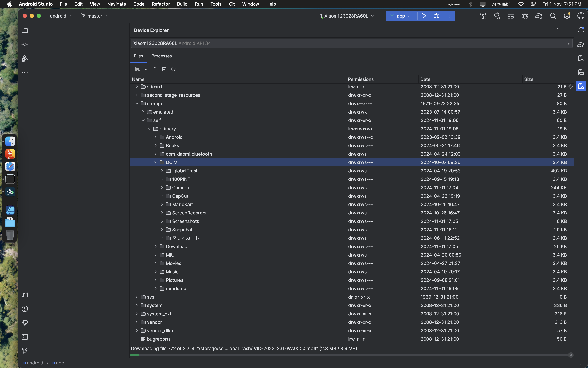Debug the app with the bug icon
Viewport: 588px width, 368px height.
point(436,16)
